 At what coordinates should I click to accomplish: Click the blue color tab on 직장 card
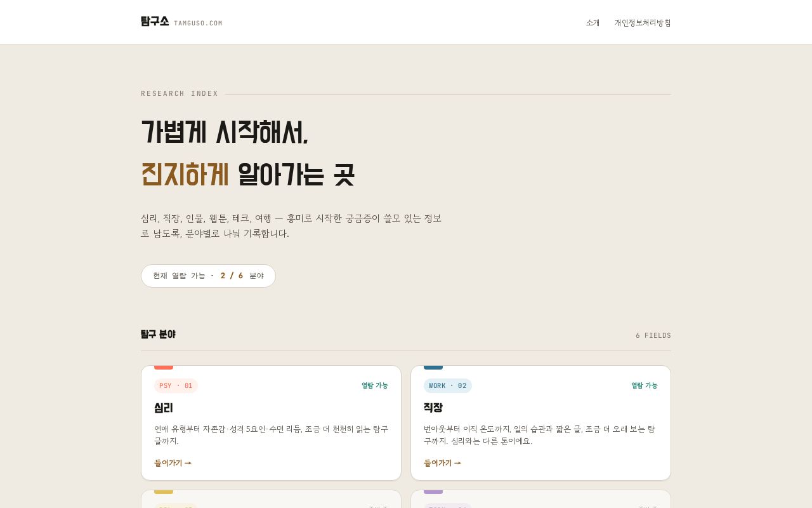[x=433, y=367]
